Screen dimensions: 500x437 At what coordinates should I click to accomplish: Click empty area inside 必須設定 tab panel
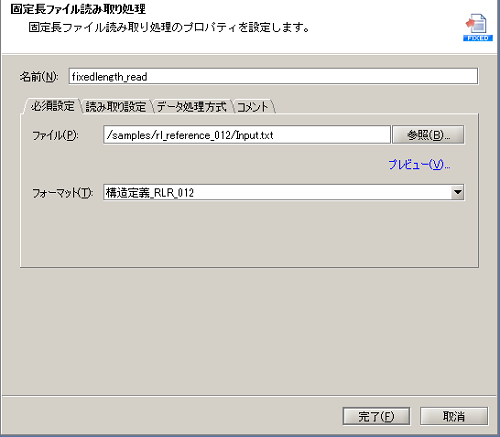249,233
